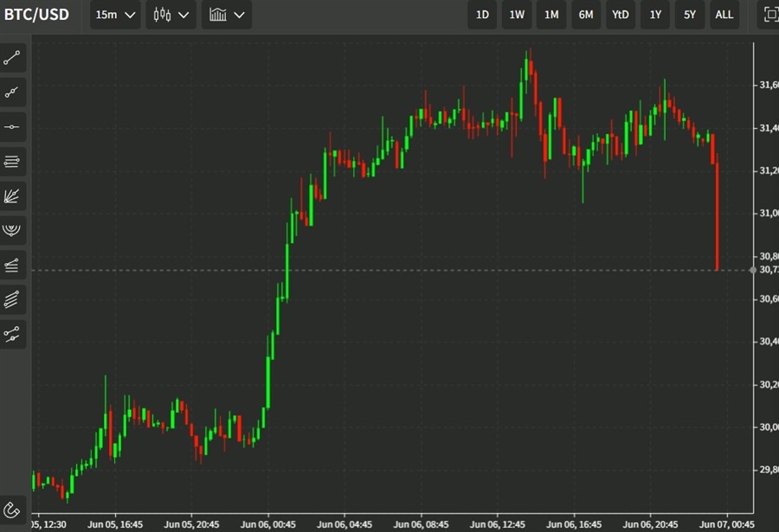Switch to the 1D time range
The width and height of the screenshot is (779, 532).
(482, 15)
